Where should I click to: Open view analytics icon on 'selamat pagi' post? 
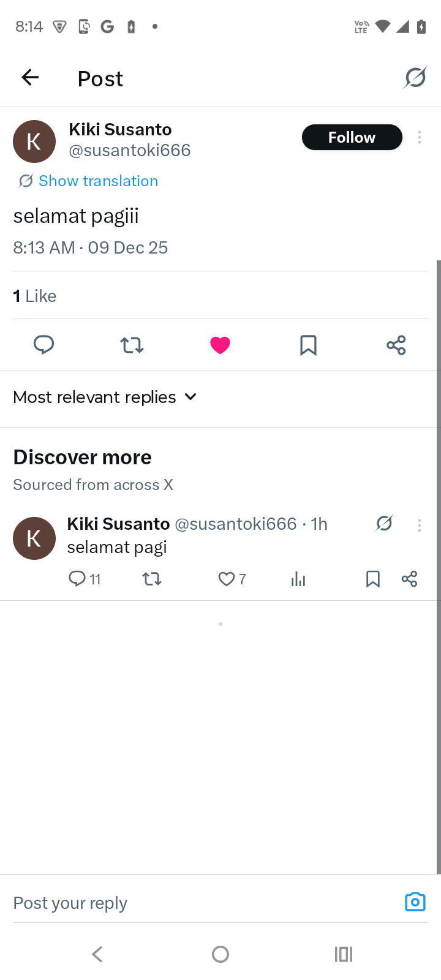click(x=298, y=579)
